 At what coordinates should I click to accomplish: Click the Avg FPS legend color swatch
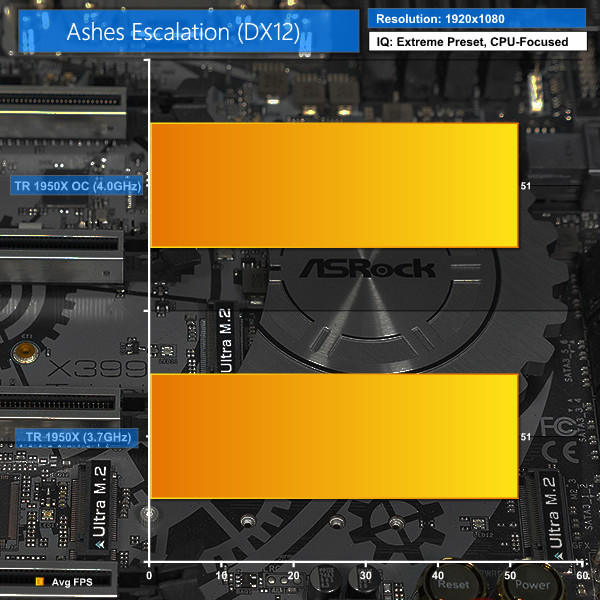(39, 582)
